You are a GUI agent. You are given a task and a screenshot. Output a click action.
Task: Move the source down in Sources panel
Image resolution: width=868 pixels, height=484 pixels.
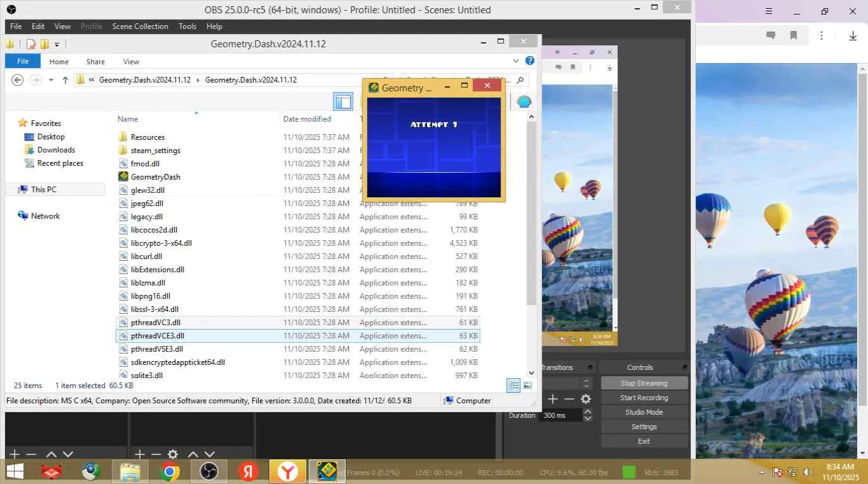[x=209, y=454]
